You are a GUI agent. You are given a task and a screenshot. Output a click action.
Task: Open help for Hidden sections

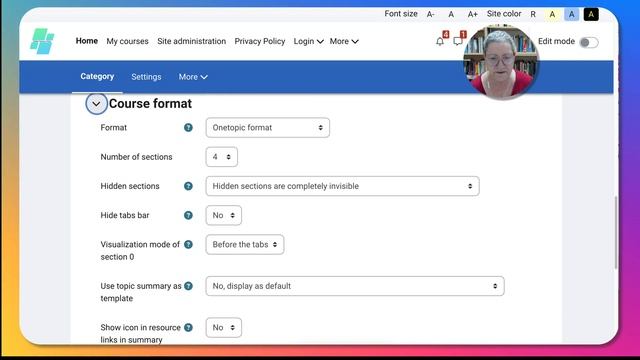click(x=188, y=186)
